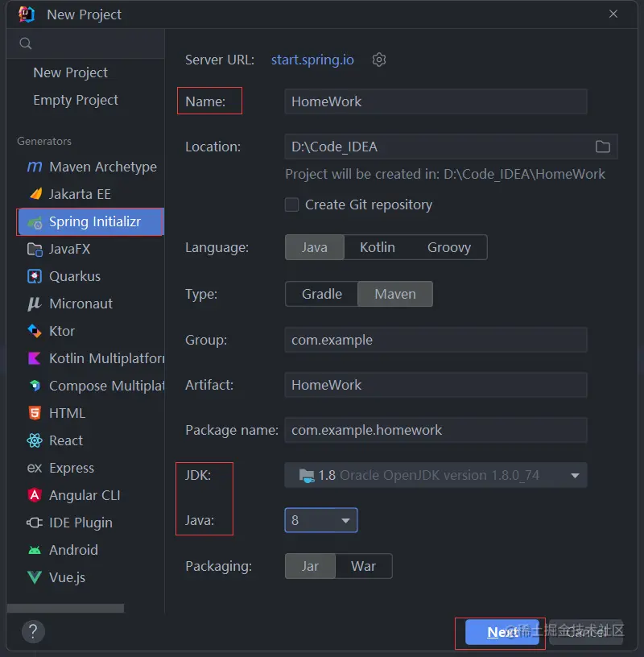Click the search magnifier icon
644x657 pixels.
point(26,43)
